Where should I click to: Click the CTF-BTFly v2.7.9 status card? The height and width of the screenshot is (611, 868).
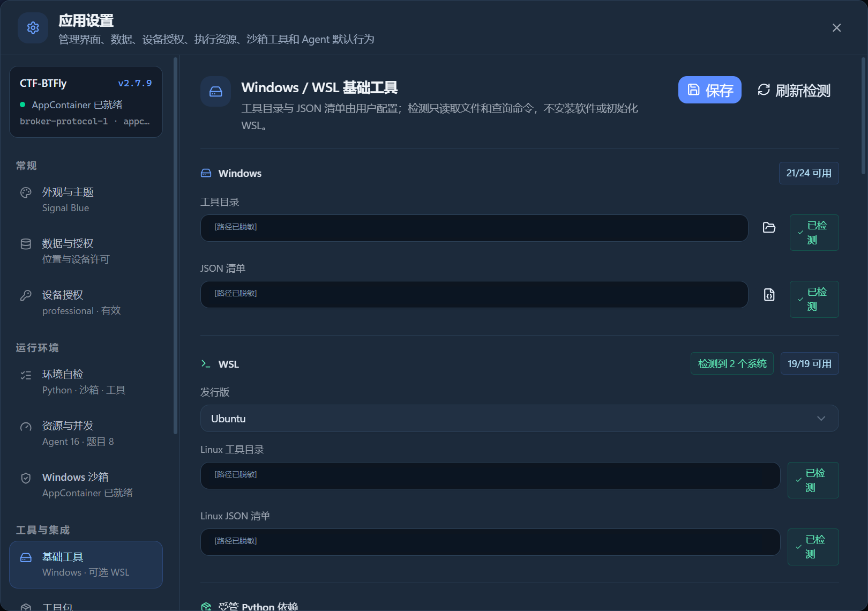point(86,102)
